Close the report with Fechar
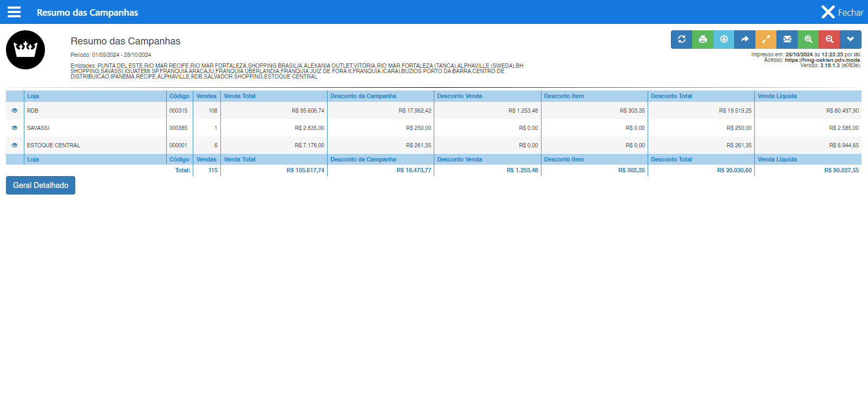Screen dimensions: 868x402 842,12
